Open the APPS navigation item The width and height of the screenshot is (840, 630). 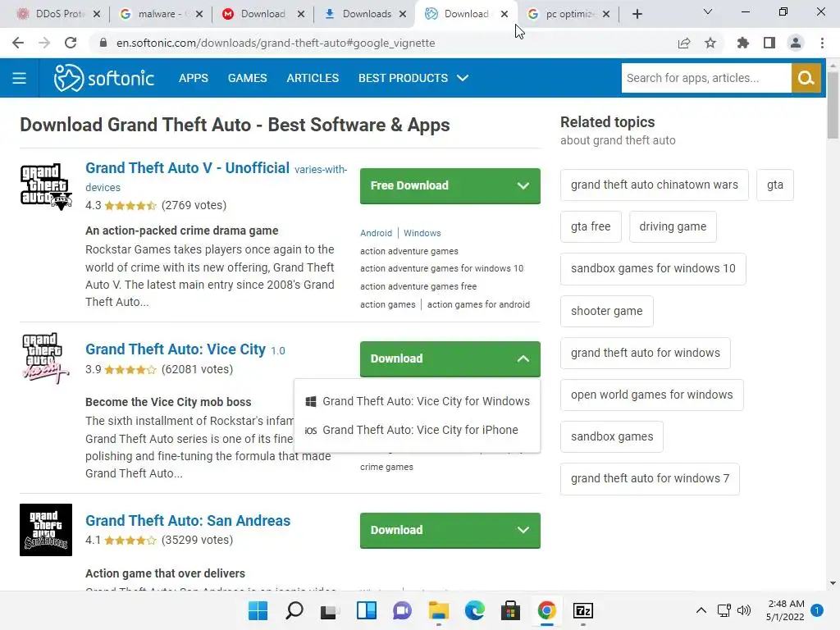[x=194, y=78]
